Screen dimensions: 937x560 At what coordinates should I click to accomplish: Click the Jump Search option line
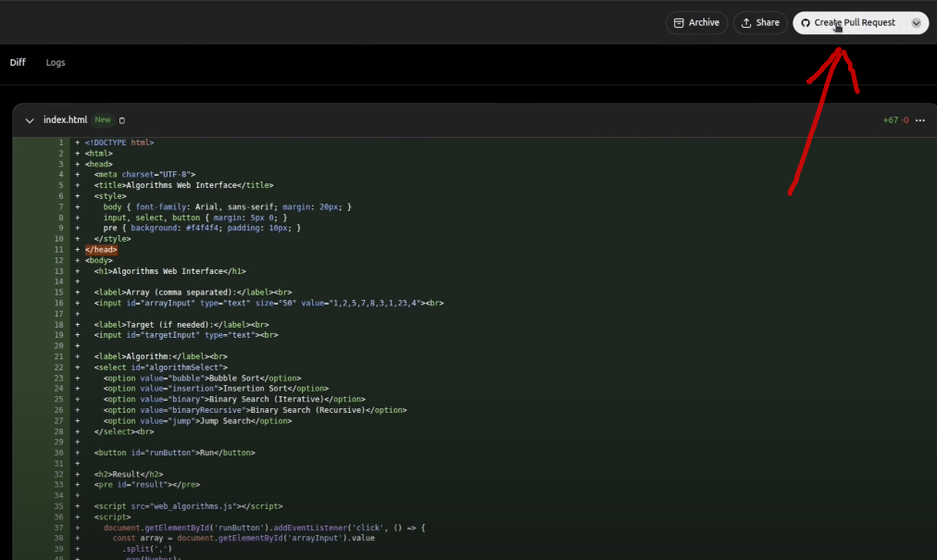[x=197, y=421]
